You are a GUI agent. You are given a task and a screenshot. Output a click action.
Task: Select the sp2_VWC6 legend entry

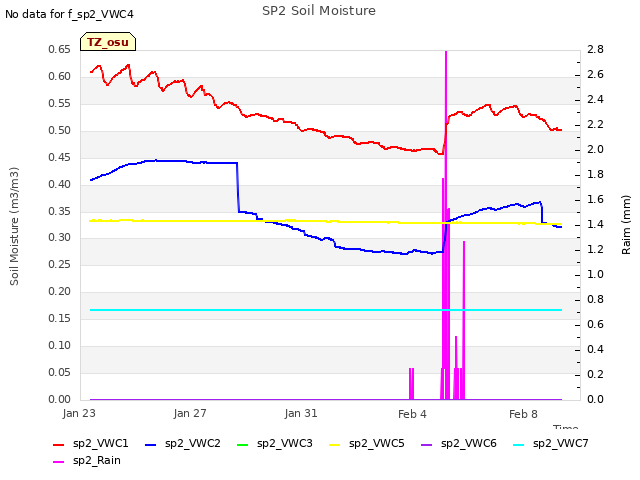pyautogui.click(x=459, y=443)
